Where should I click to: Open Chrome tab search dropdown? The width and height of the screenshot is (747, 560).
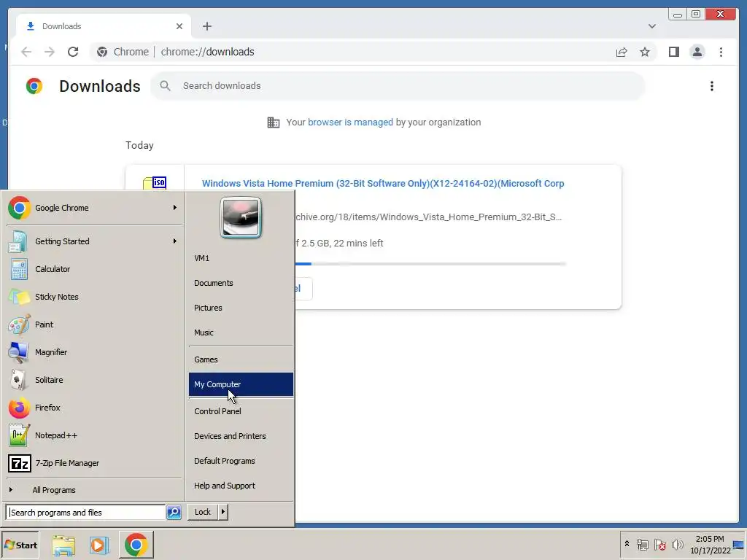(652, 26)
